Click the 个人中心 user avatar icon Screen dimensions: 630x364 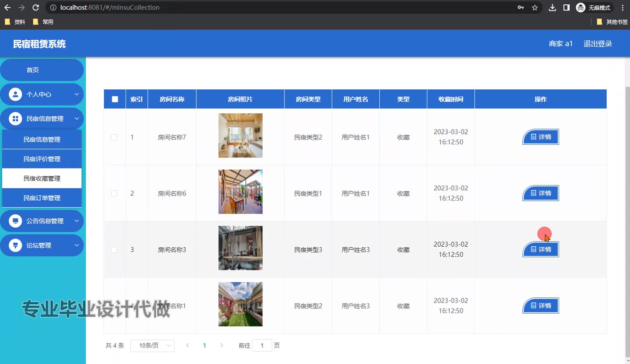point(15,94)
